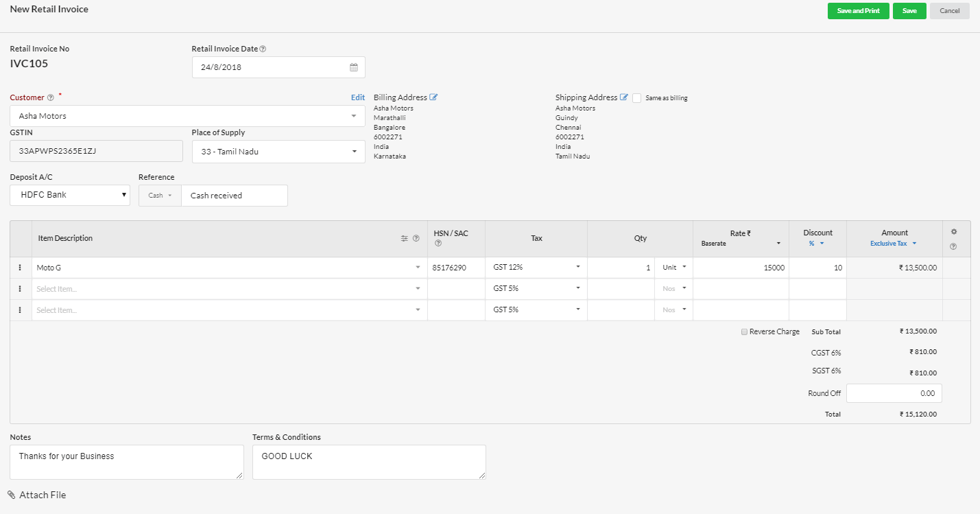
Task: Click the HSN / SAC help icon
Action: point(438,243)
